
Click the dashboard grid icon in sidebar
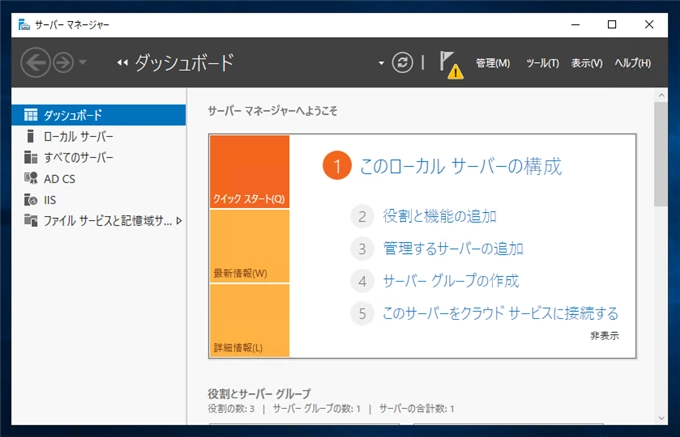[x=31, y=115]
